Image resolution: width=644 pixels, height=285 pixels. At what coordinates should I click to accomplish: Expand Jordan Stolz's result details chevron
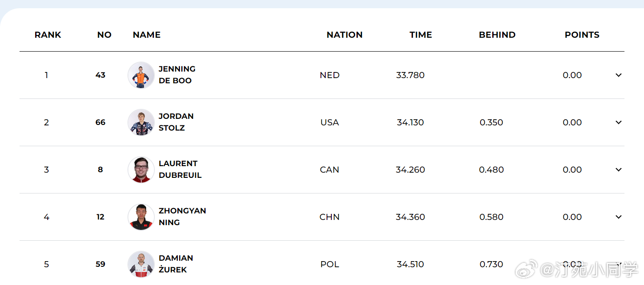[618, 122]
